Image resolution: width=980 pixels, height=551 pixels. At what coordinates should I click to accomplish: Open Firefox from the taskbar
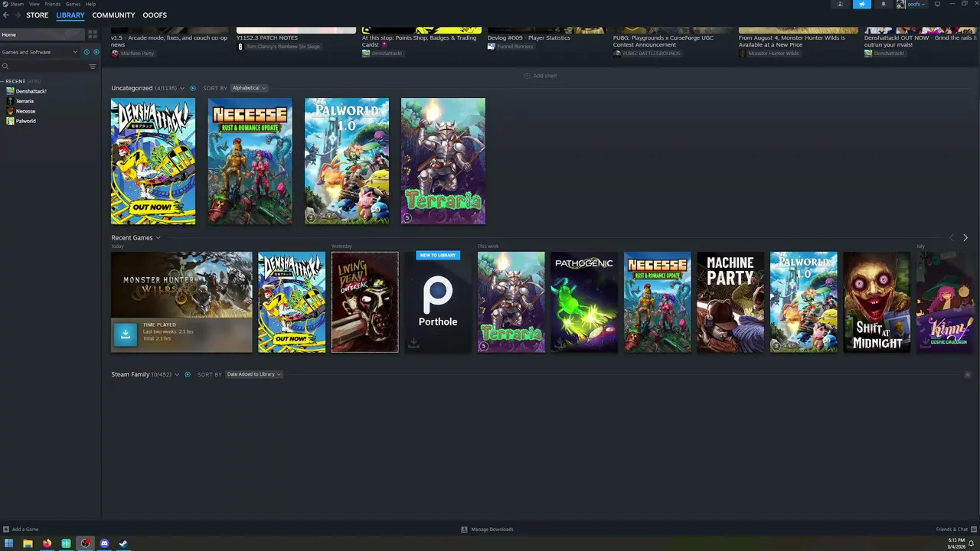coord(47,543)
